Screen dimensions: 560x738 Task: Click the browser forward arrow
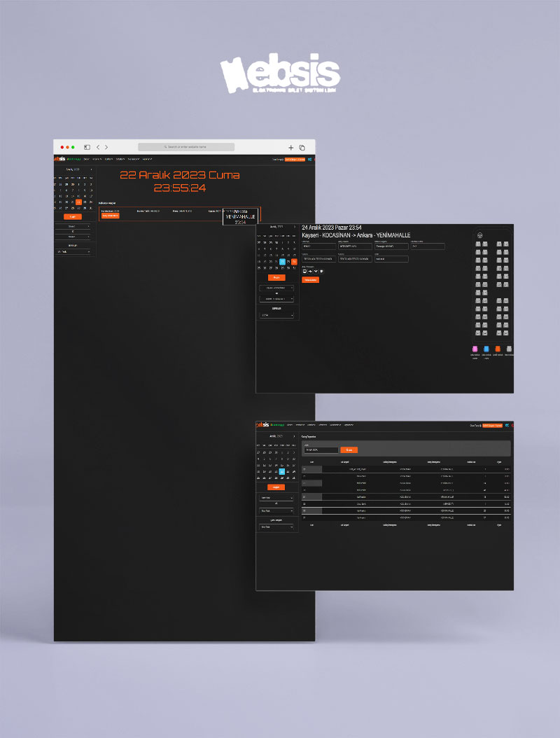click(x=106, y=148)
